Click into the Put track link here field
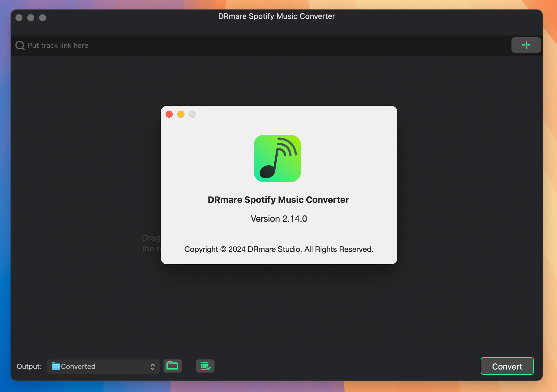Viewport: 557px width, 392px height. (x=260, y=45)
